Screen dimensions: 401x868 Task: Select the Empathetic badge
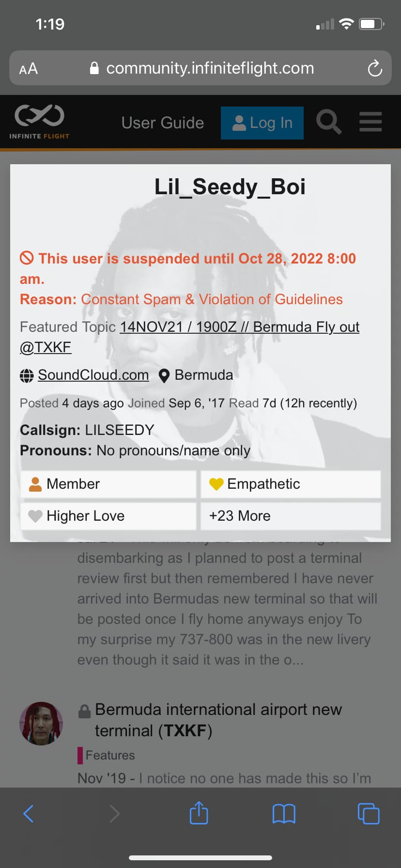[291, 484]
